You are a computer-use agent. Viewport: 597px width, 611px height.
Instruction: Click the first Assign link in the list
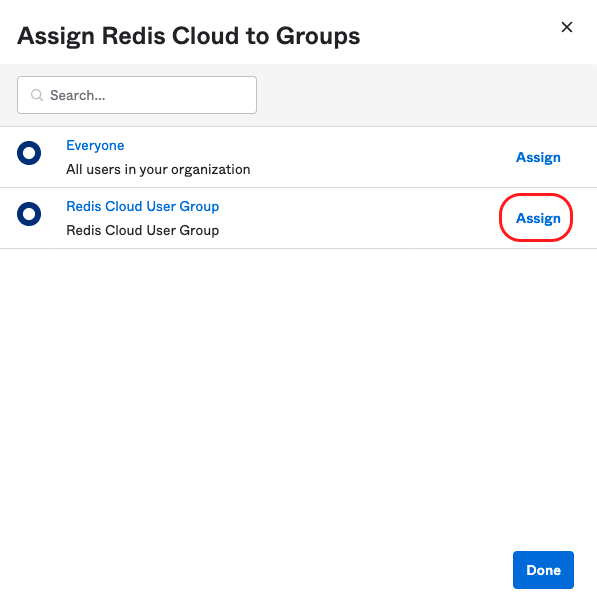(538, 157)
